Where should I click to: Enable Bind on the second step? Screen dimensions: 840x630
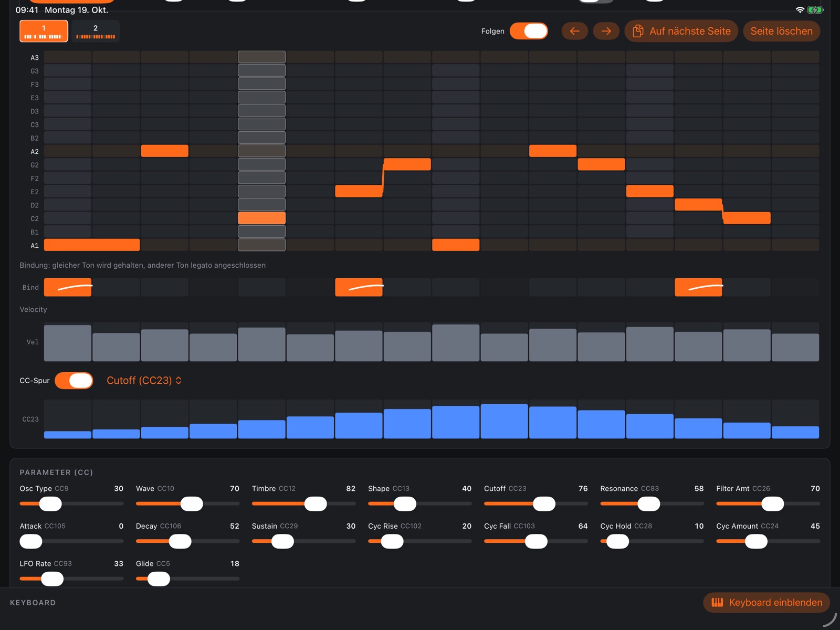point(116,287)
